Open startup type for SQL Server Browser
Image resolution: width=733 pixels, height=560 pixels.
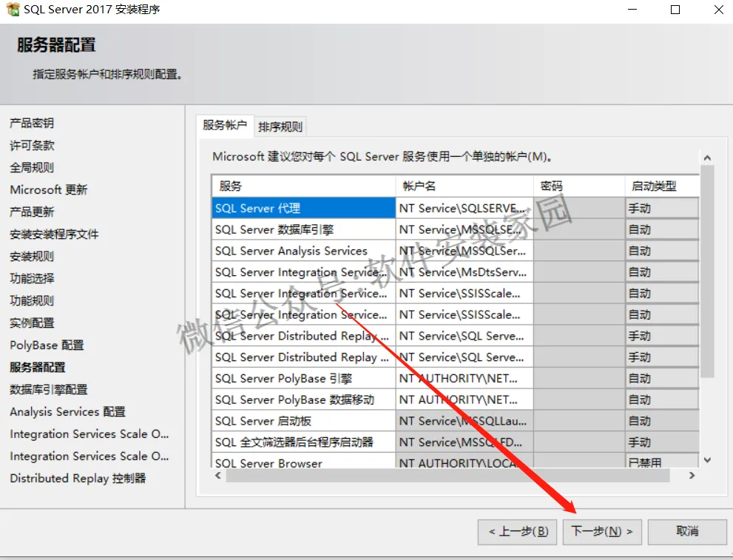click(x=662, y=461)
